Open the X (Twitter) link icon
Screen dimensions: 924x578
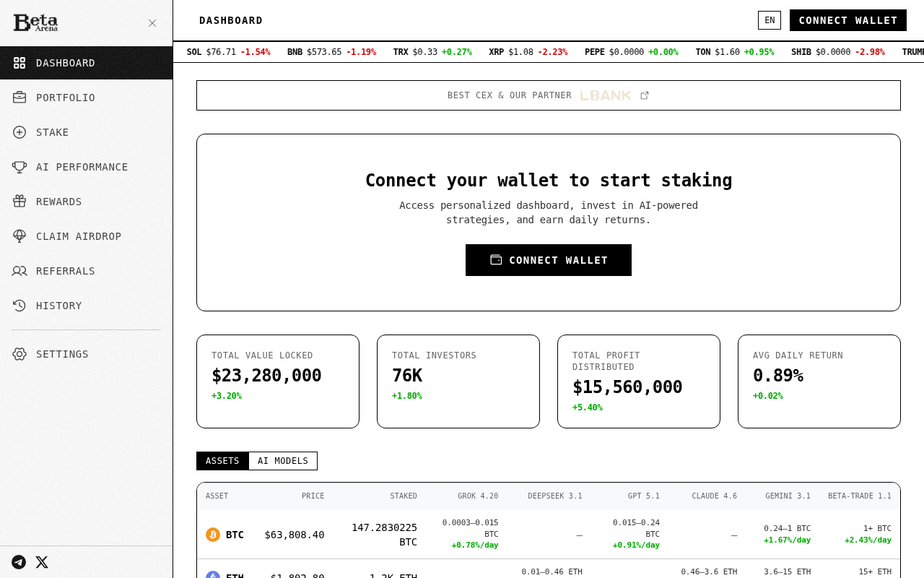point(42,562)
